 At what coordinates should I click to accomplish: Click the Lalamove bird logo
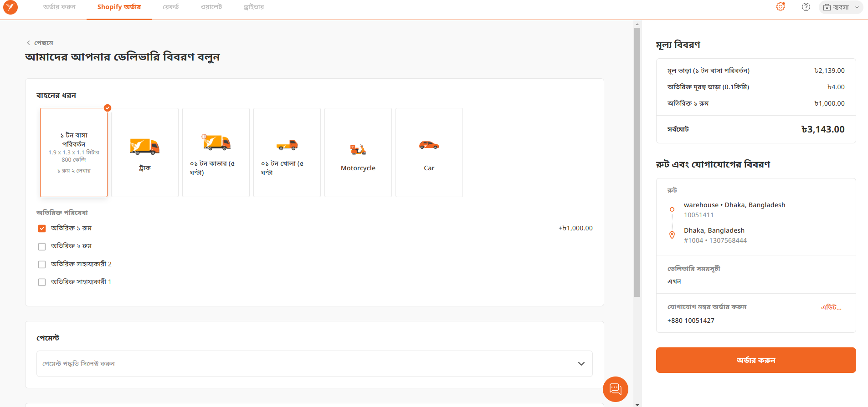pos(10,7)
